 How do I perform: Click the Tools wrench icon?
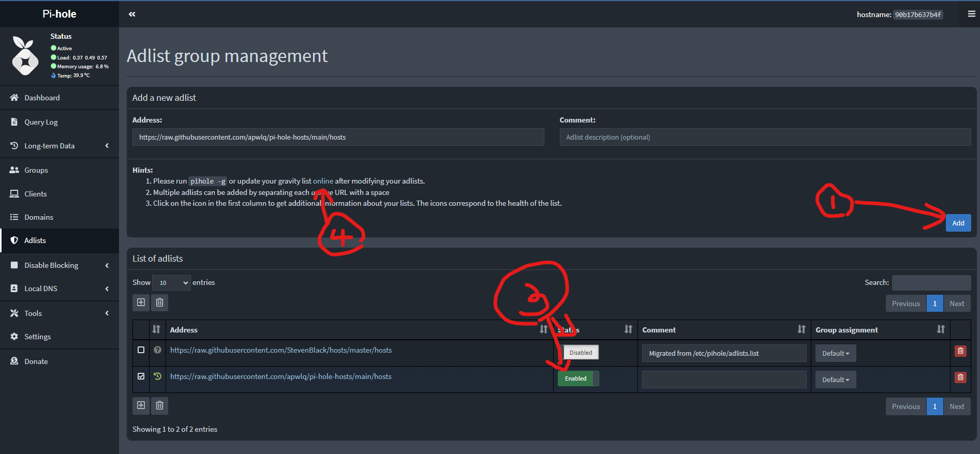(x=14, y=313)
